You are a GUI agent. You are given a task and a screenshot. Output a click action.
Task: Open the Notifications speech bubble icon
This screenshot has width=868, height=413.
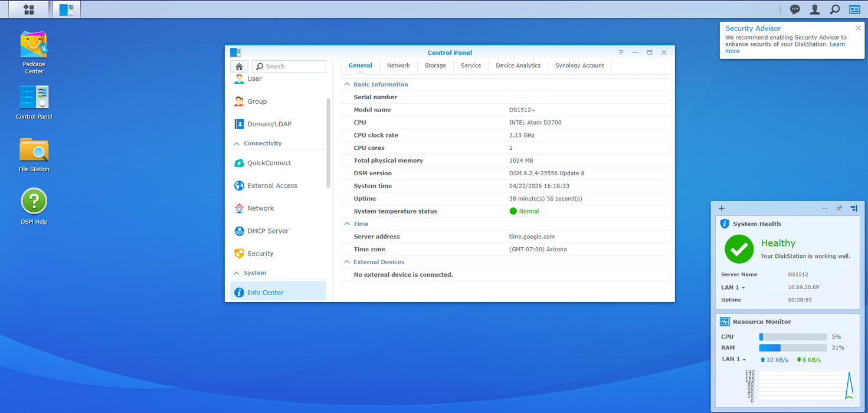click(x=795, y=9)
